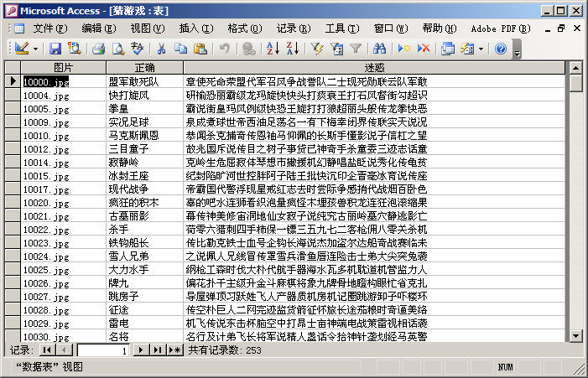This screenshot has height=378, width=588.
Task: Click the cell 10004.jpg
Action: 64,96
